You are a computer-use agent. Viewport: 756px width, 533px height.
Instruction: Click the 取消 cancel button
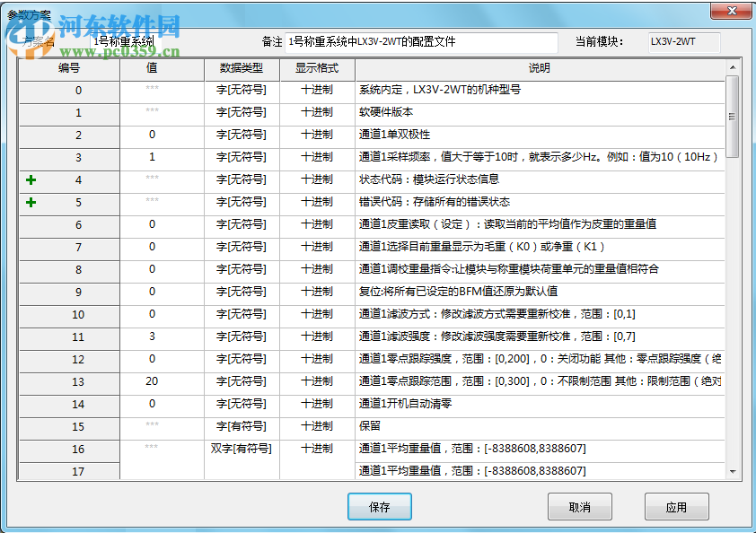[578, 506]
